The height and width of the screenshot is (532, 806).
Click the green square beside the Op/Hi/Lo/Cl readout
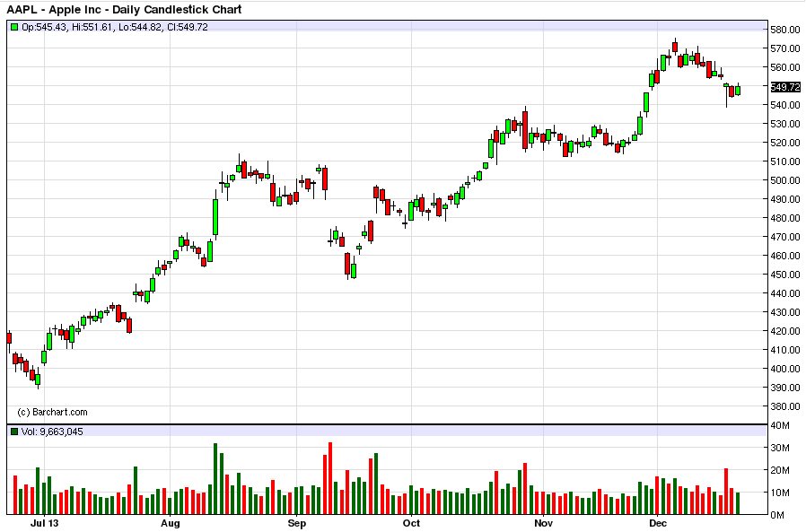click(14, 27)
